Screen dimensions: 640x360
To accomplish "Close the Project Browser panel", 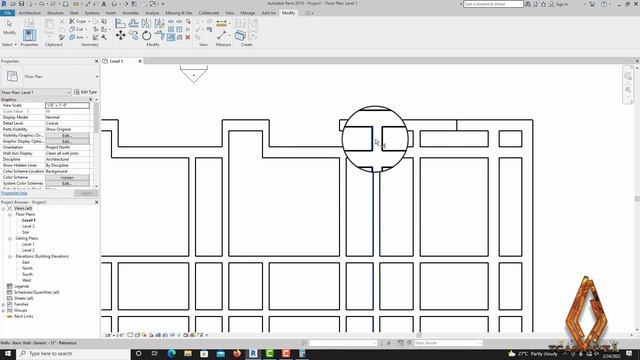I will pyautogui.click(x=96, y=202).
